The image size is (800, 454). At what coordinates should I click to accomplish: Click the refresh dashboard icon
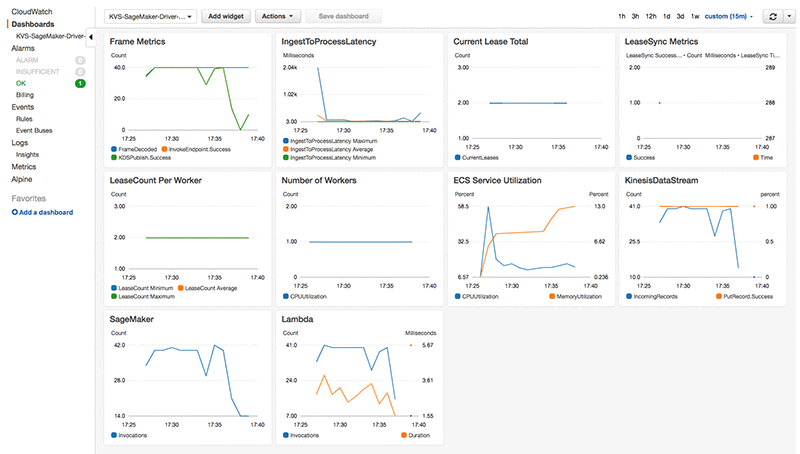773,16
